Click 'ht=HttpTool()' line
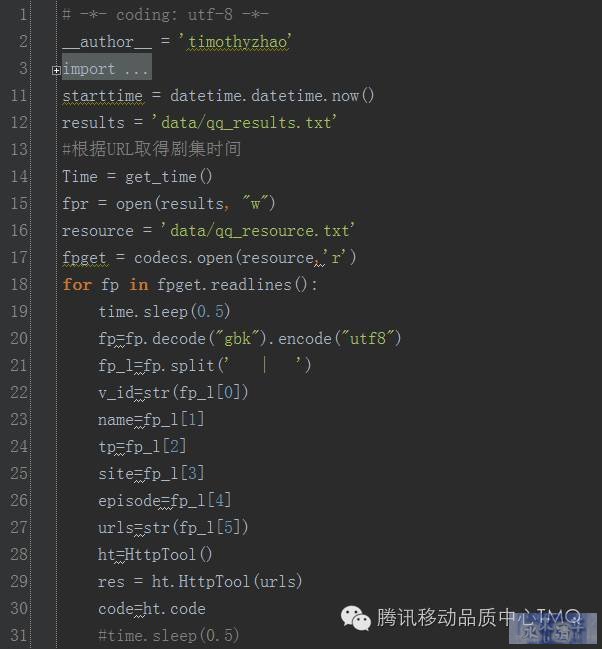 coord(155,555)
